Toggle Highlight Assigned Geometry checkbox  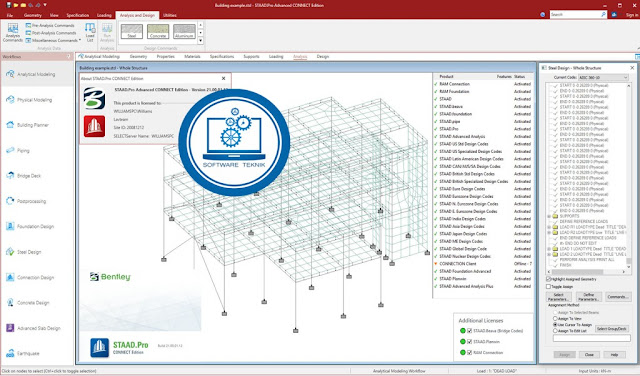click(x=549, y=279)
